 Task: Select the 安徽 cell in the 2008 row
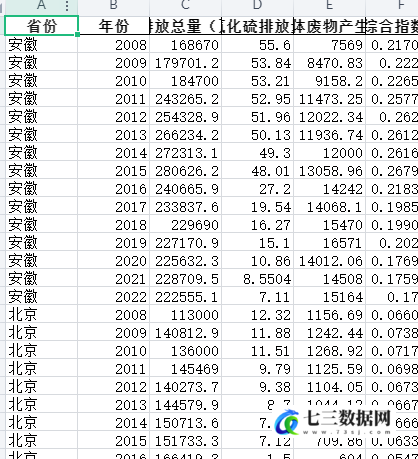(x=41, y=45)
